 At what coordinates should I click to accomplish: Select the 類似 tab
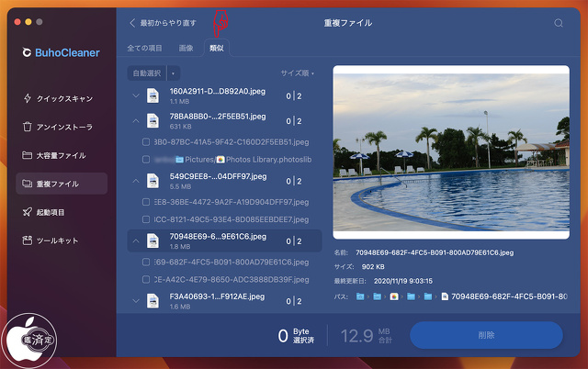pos(217,49)
